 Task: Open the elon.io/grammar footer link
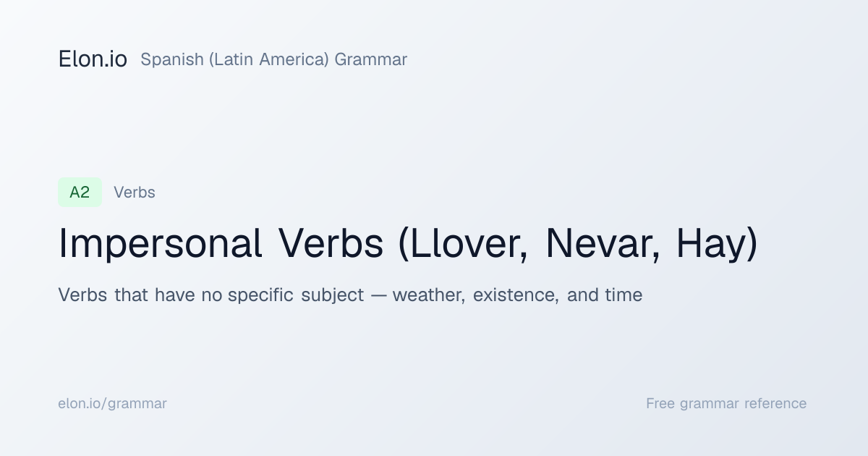pos(112,404)
